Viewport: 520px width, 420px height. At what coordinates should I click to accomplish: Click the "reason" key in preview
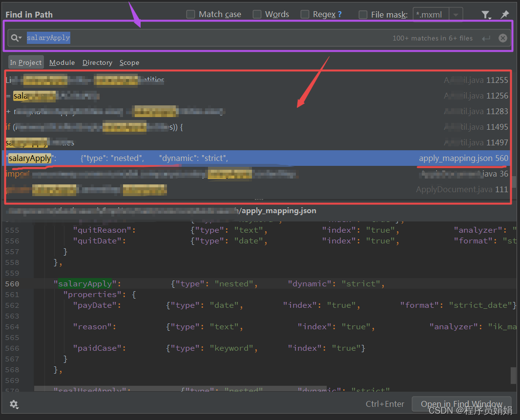click(x=92, y=327)
